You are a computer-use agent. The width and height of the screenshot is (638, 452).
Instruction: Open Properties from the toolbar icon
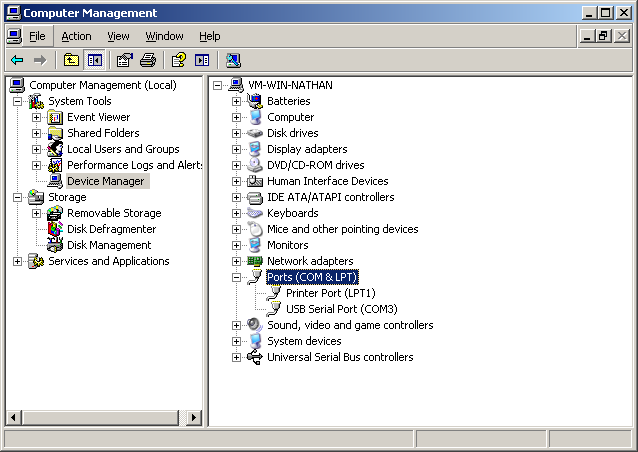125,60
